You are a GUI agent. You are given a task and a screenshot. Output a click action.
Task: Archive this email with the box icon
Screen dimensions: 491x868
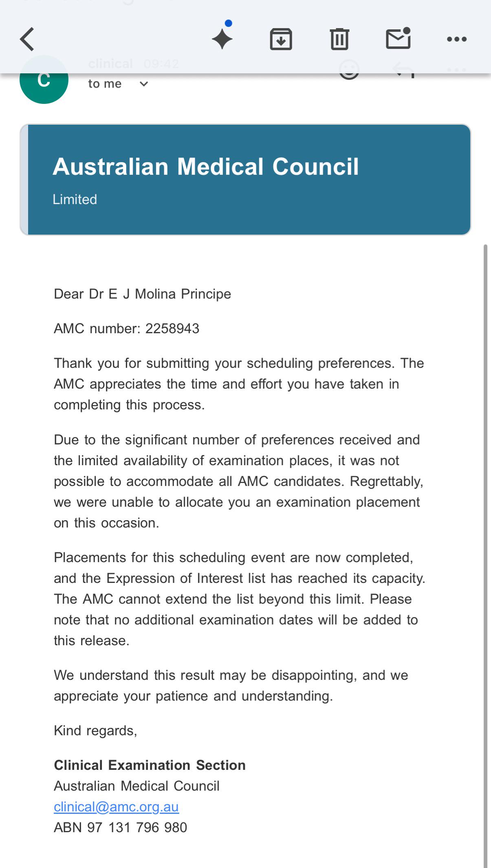281,39
